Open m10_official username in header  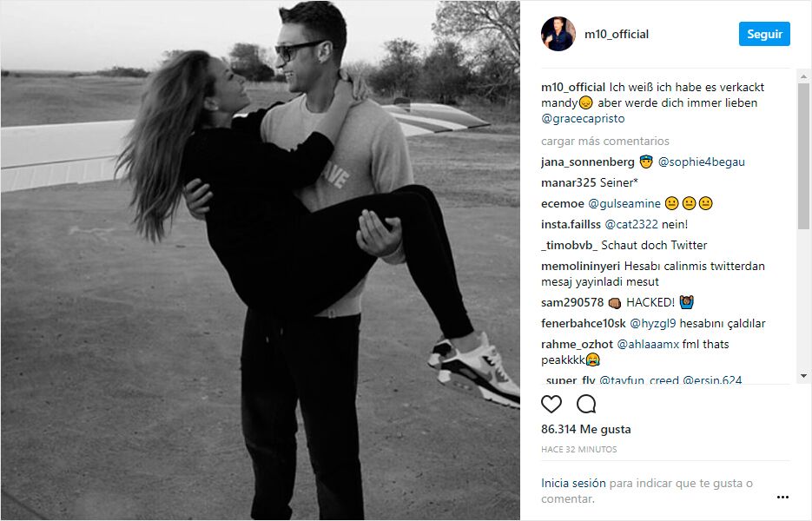pos(617,34)
